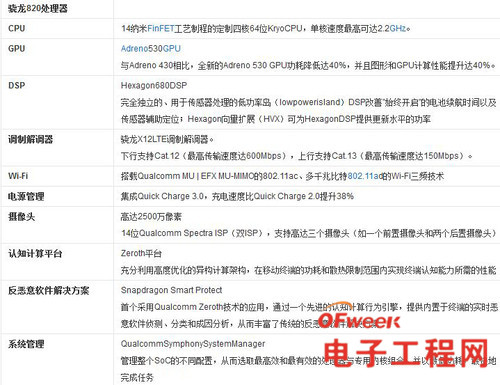Select the 骁龙820处理器 header cell
Image resolution: width=500 pixels, height=385 pixels.
38,9
